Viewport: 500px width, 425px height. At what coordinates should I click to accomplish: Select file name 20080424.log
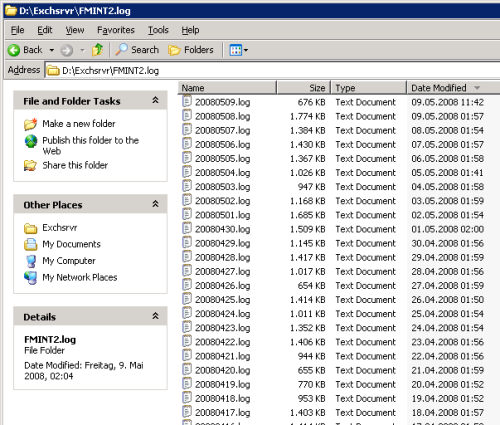pos(222,314)
